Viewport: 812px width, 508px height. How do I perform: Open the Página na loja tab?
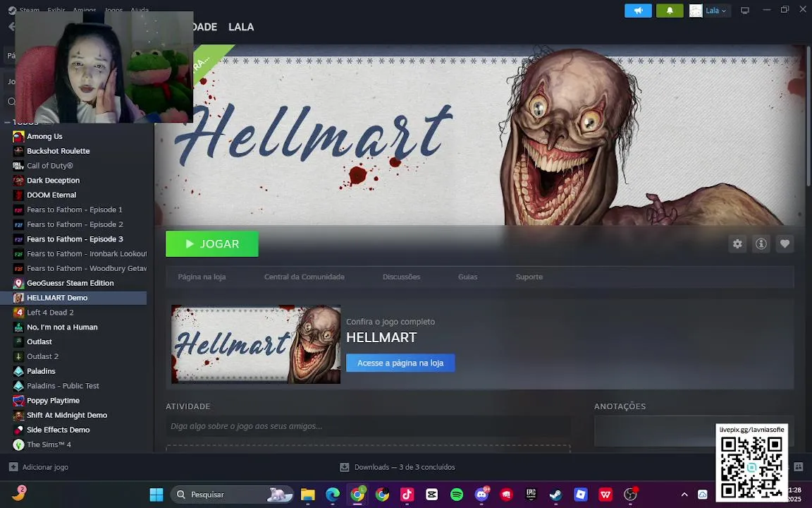pyautogui.click(x=202, y=277)
